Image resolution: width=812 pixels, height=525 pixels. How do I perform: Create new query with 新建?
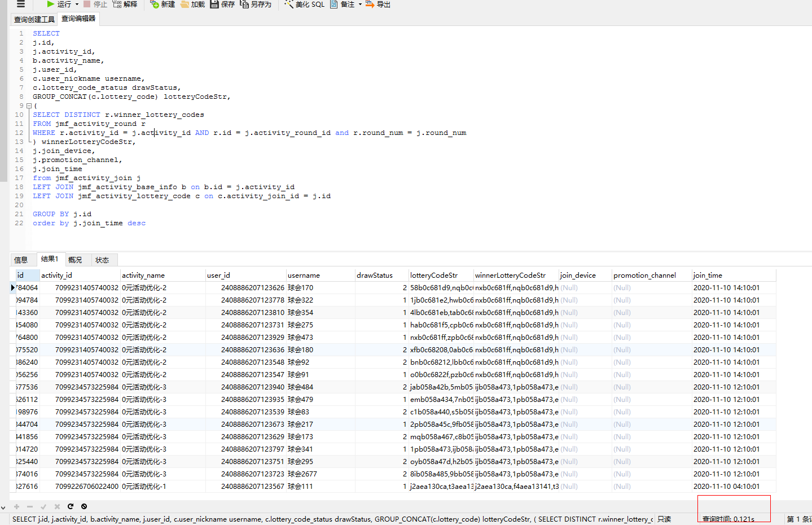pos(163,4)
